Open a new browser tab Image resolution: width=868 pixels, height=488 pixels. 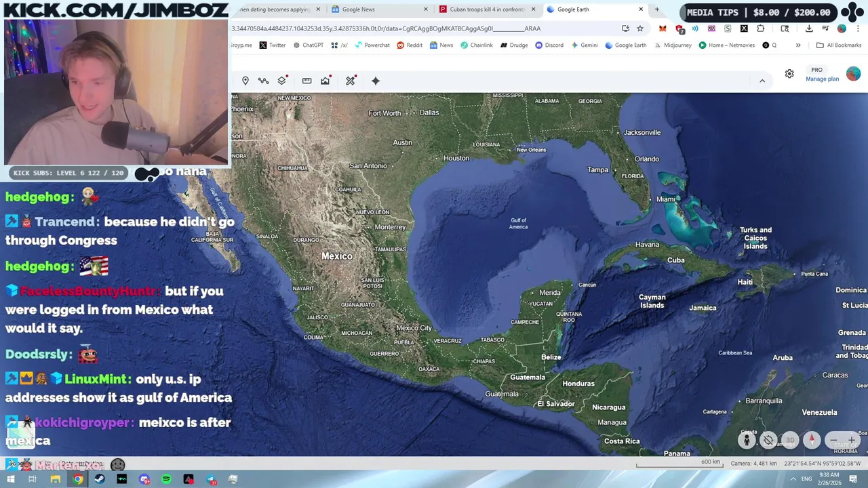point(656,9)
